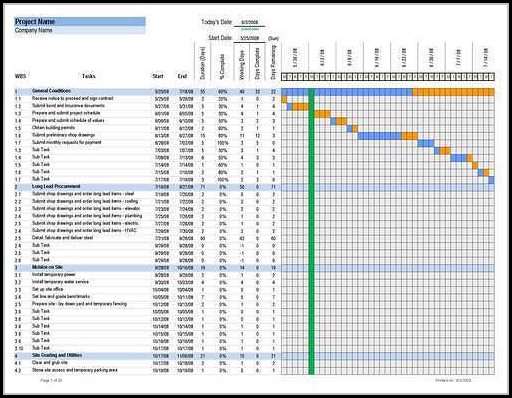Select the 'Clear and grub site' task

(50, 363)
